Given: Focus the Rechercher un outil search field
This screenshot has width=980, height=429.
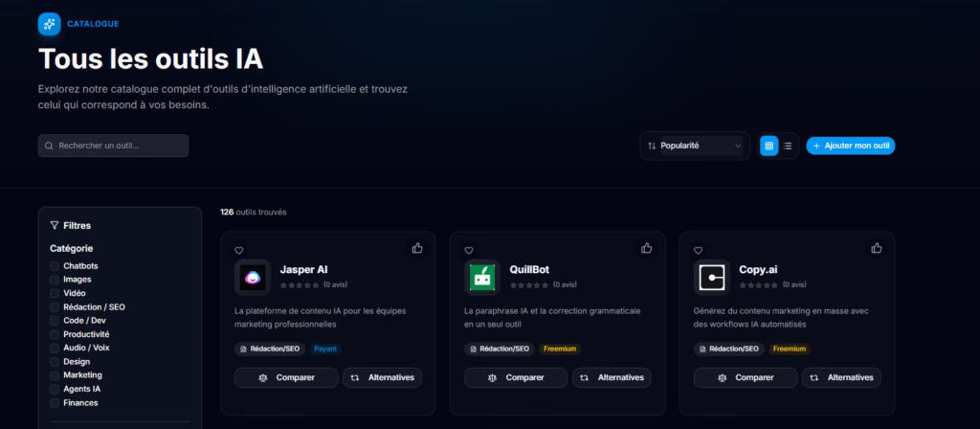Looking at the screenshot, I should coord(113,146).
